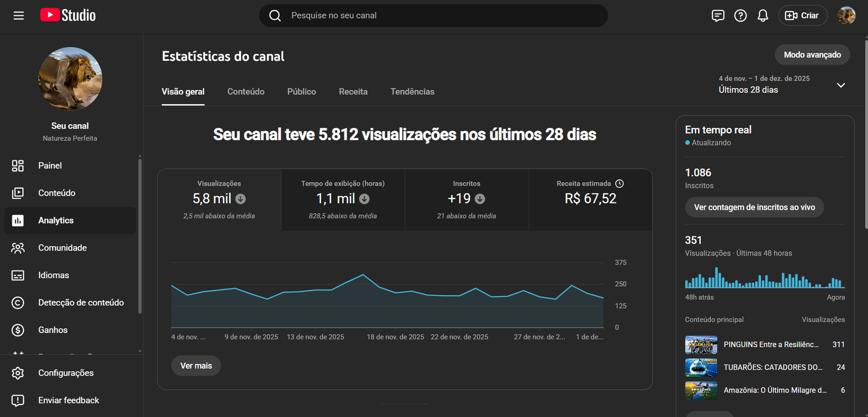Click the Painel dashboard icon
The height and width of the screenshot is (417, 868).
tap(18, 165)
